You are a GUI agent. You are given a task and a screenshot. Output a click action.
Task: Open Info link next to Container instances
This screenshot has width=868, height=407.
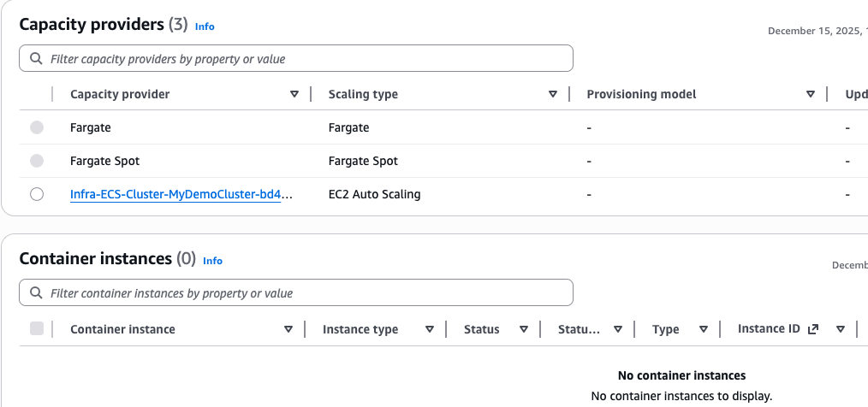(212, 261)
